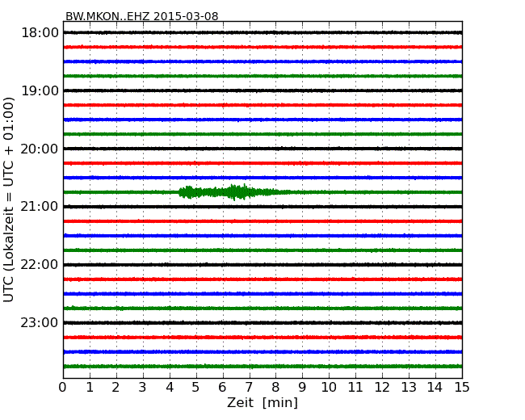Click the UTC Lokalzeit y-axis label
Screen dimensions: 525x420
tap(8, 200)
